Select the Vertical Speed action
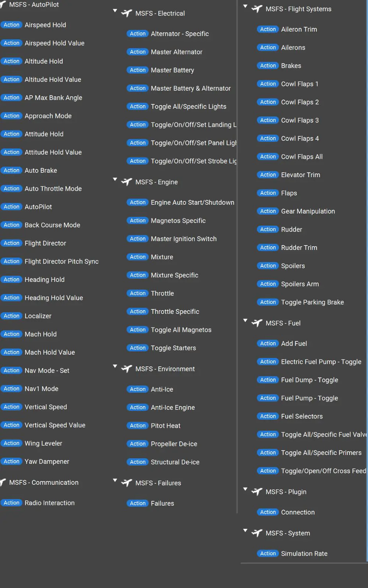This screenshot has width=368, height=588. click(46, 407)
